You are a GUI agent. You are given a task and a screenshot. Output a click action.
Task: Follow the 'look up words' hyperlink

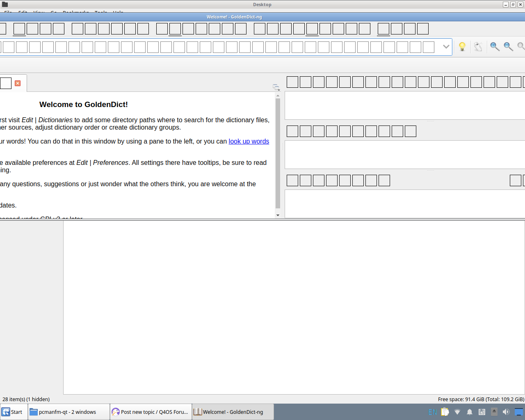click(x=249, y=142)
